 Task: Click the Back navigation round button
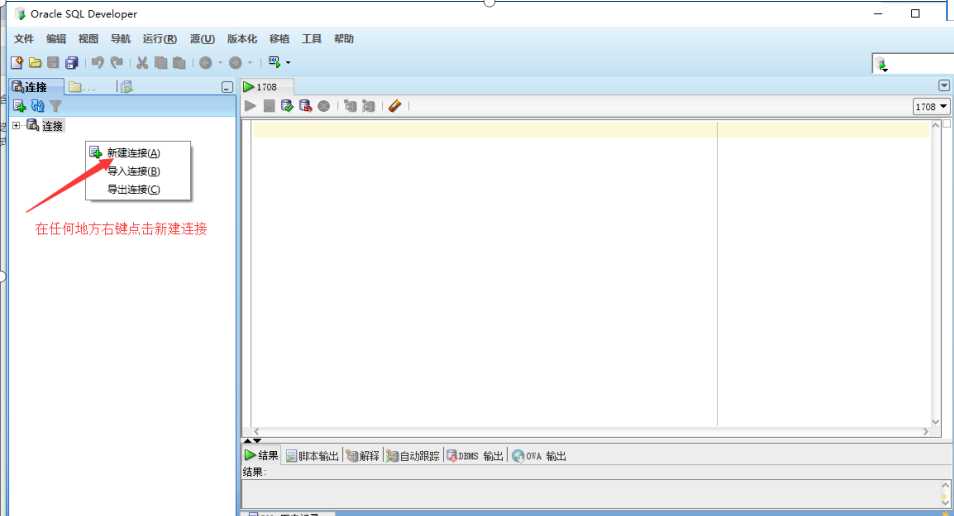tap(206, 62)
